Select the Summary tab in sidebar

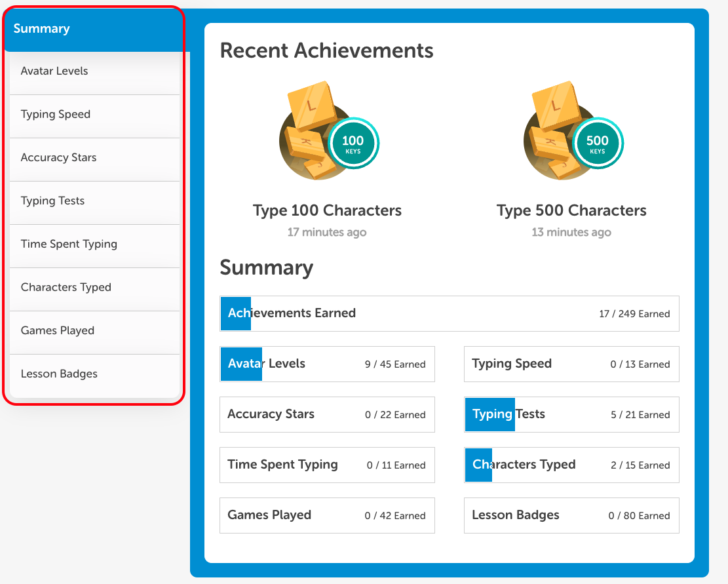click(x=94, y=29)
